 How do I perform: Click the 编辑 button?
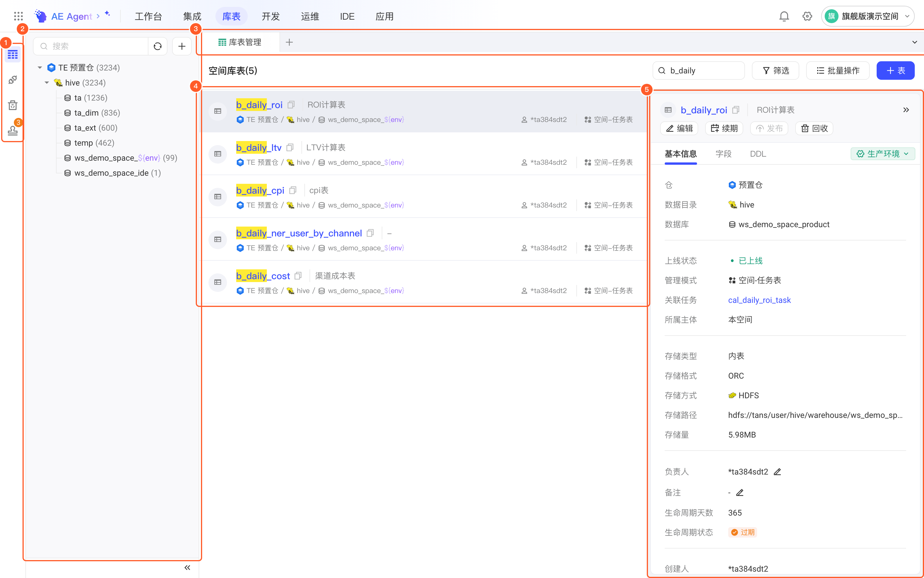click(x=679, y=128)
